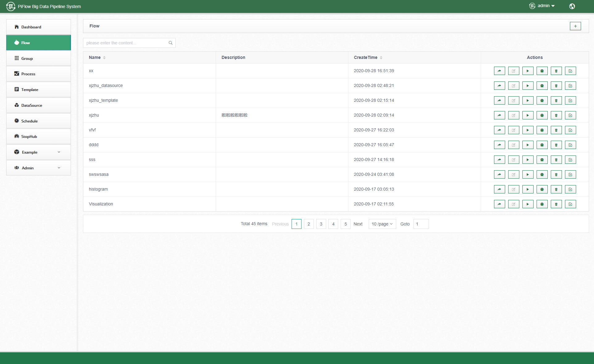Open Schedule in the sidebar

coord(39,121)
